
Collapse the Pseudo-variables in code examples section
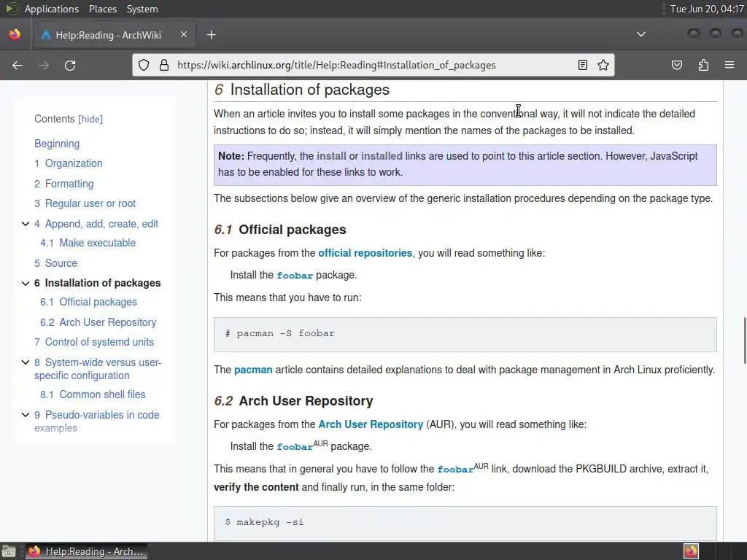26,415
